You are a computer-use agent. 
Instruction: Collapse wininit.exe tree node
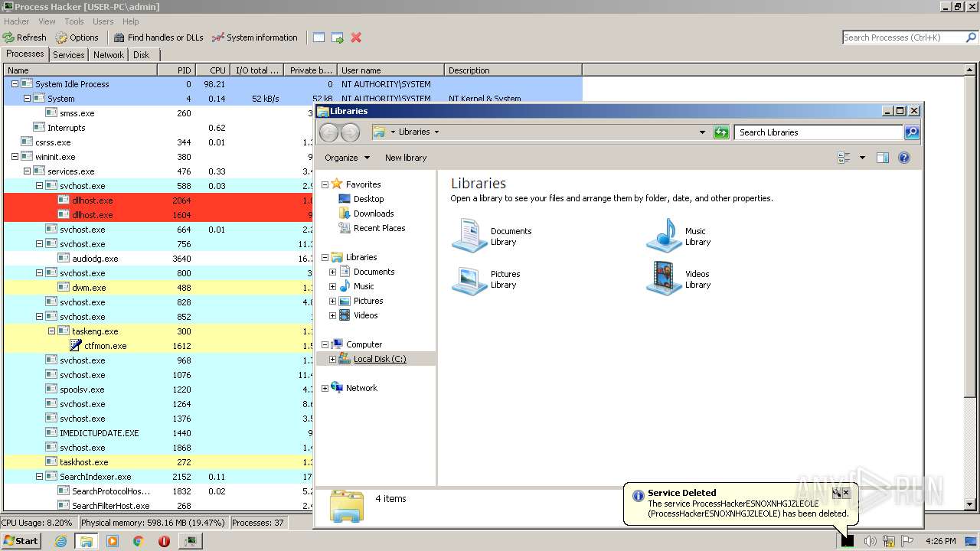tap(15, 157)
